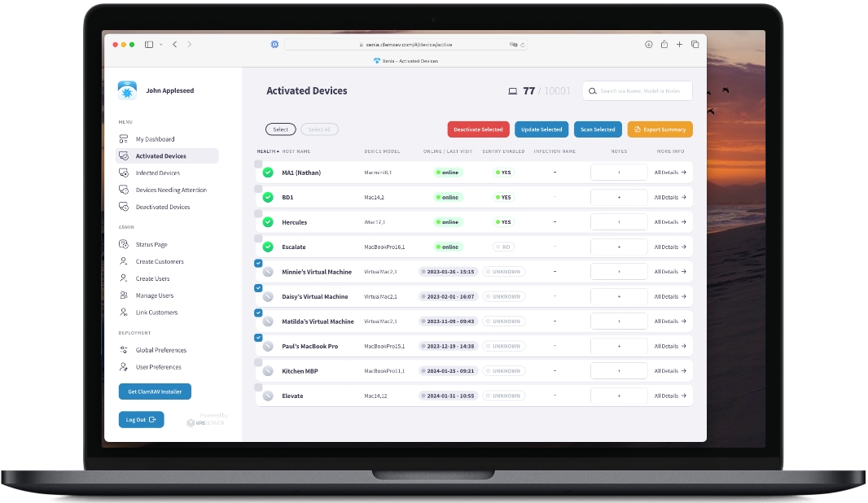
Task: Click the Status Page icon in sidebar
Action: tap(124, 244)
